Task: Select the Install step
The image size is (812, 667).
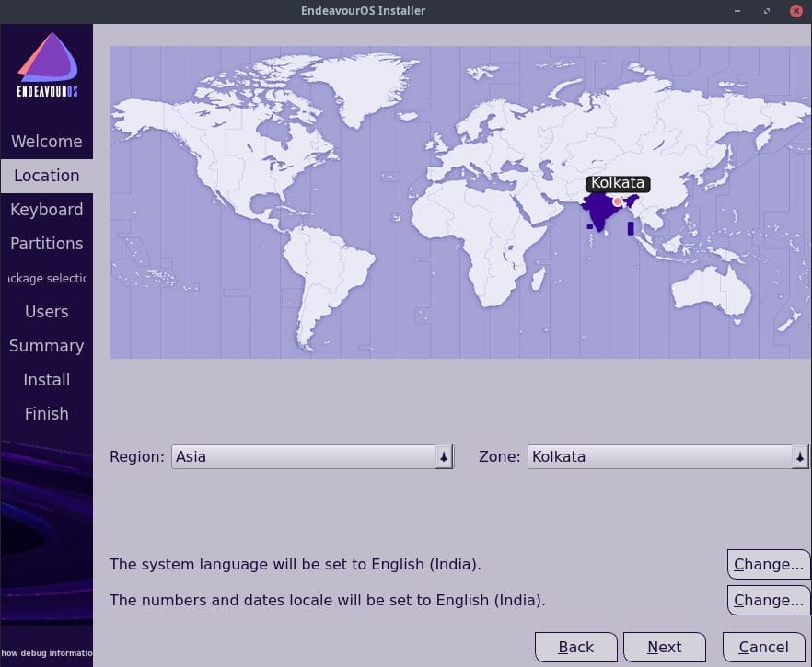Action: point(47,380)
